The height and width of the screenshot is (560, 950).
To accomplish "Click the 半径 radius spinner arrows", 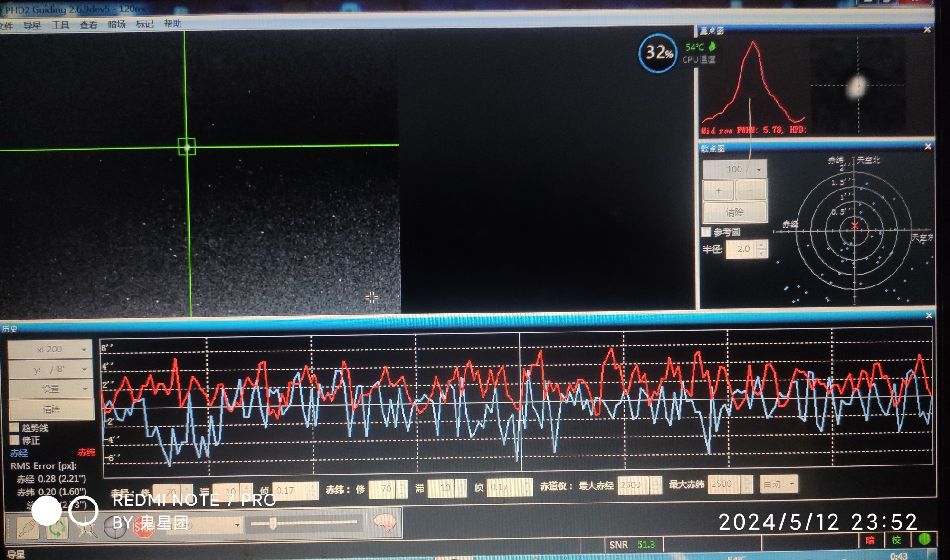I will [762, 249].
